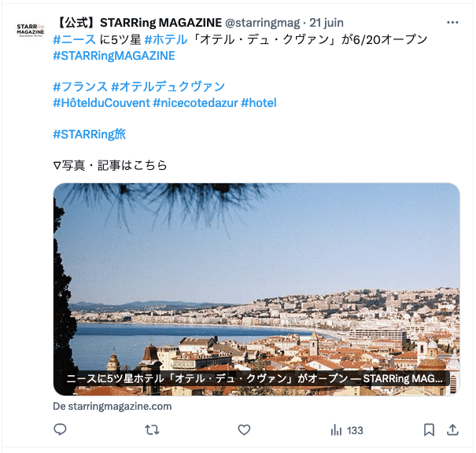Image resolution: width=476 pixels, height=453 pixels.
Task: Like the tweet with the heart icon
Action: click(x=244, y=430)
